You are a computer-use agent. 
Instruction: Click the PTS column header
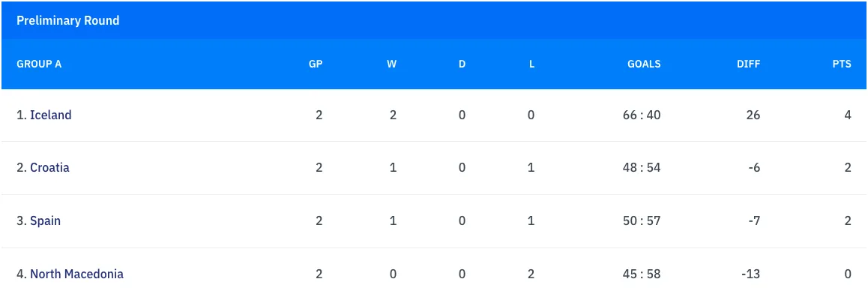coord(842,64)
